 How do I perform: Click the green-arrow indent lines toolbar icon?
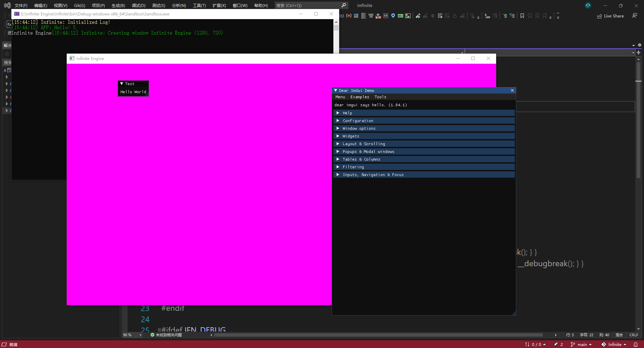(505, 16)
